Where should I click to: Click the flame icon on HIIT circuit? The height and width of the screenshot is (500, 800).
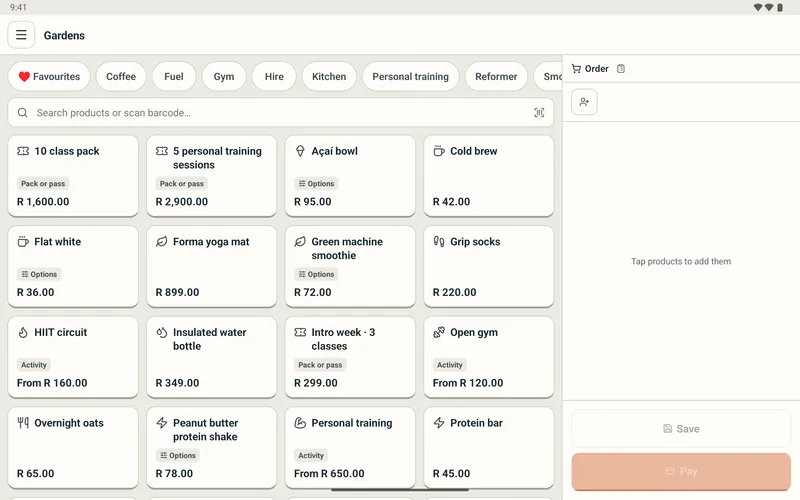(23, 332)
